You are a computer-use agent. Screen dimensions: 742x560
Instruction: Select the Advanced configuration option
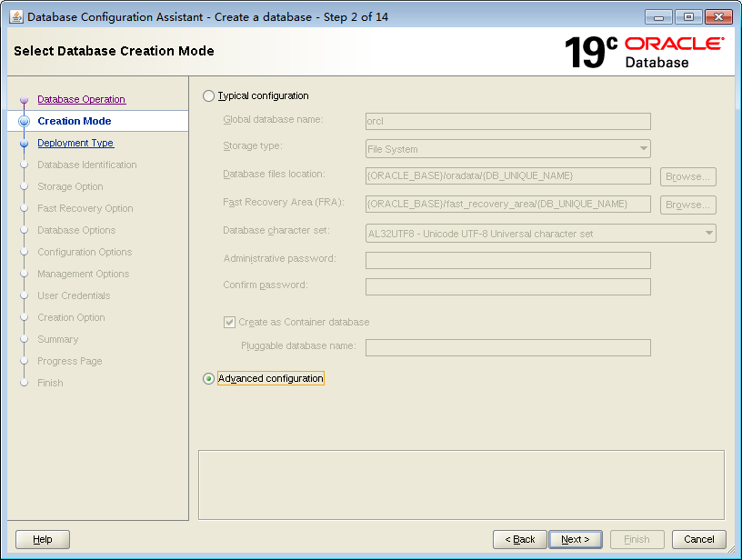[208, 376]
